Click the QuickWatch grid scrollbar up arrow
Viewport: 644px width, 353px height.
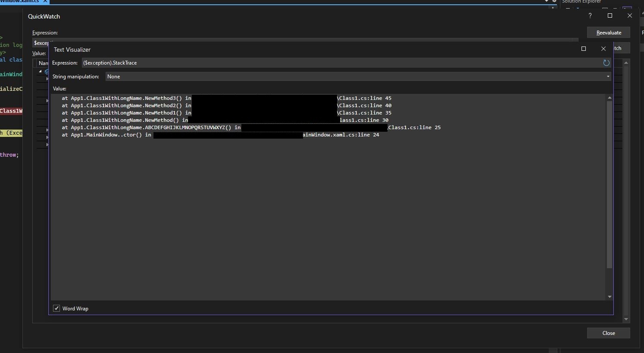coord(626,63)
